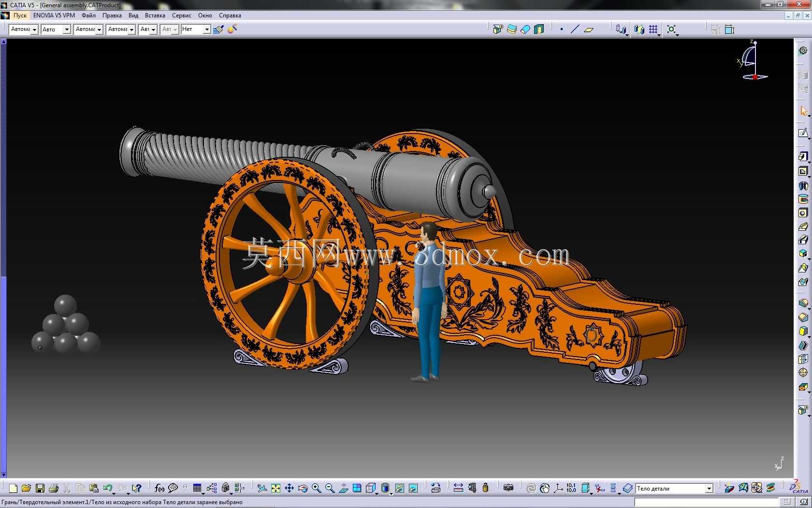Select the Normal View icon

pos(344,488)
